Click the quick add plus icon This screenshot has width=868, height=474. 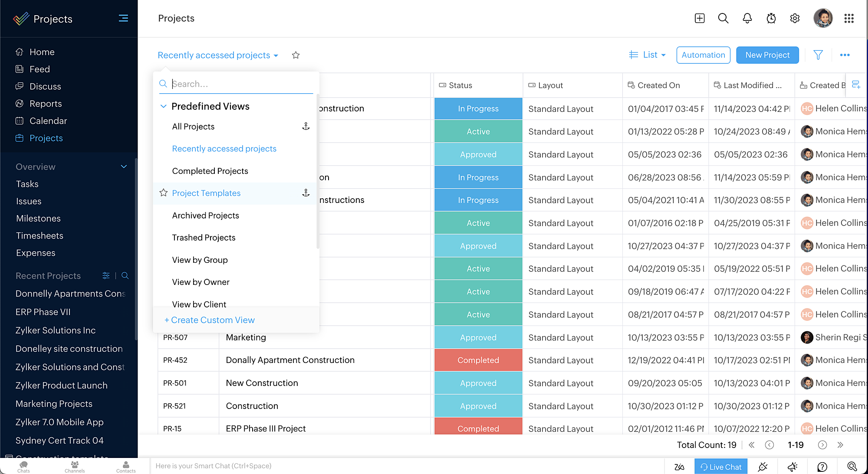pos(699,18)
